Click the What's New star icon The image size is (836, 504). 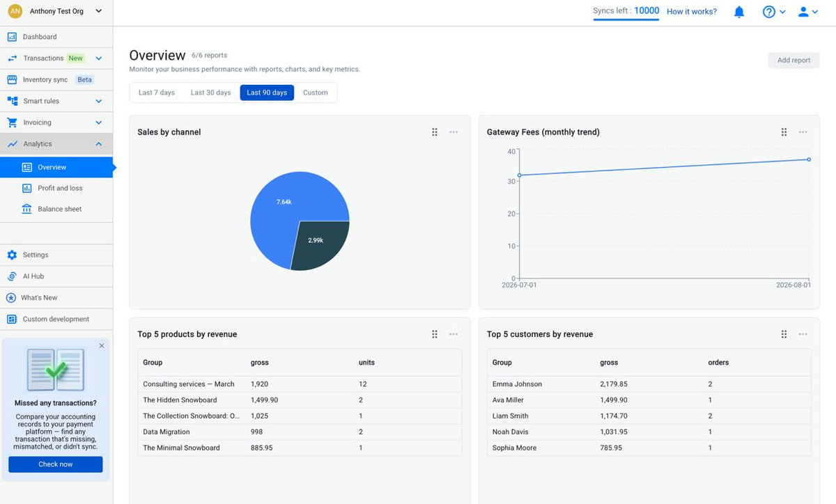coord(11,298)
